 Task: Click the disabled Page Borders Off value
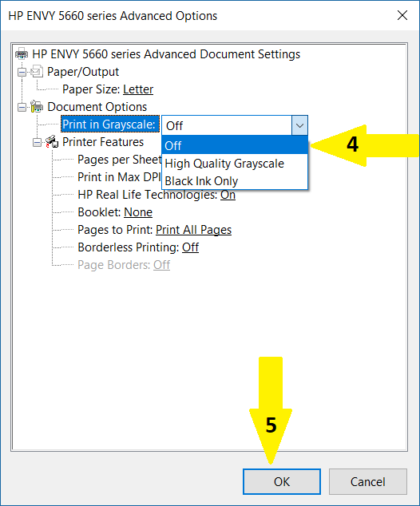pyautogui.click(x=162, y=265)
